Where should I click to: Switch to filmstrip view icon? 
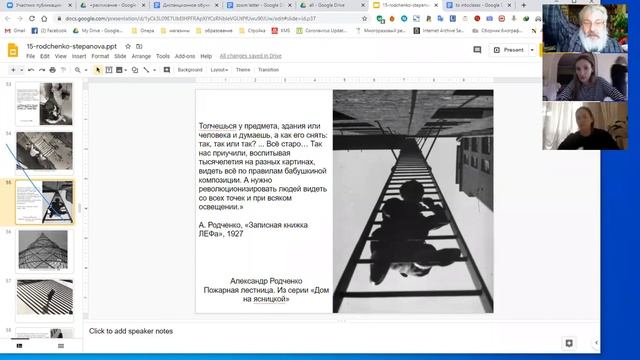pos(20,346)
